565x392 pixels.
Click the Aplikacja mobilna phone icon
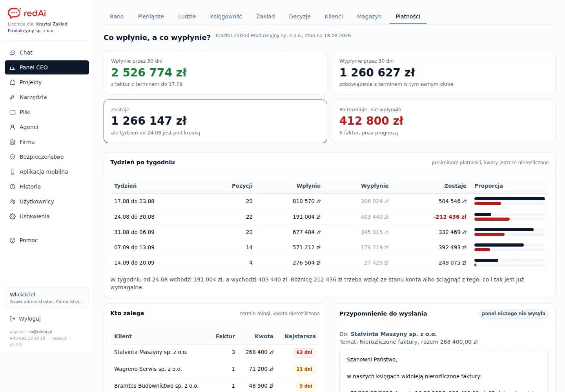(13, 172)
